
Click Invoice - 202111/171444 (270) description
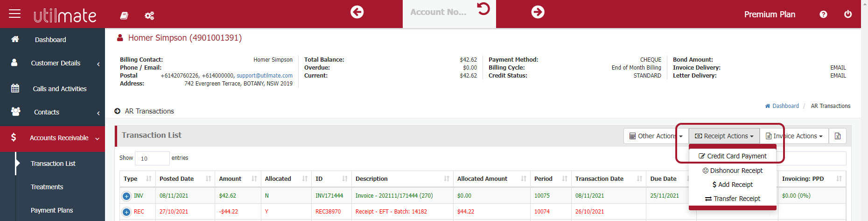click(x=394, y=196)
